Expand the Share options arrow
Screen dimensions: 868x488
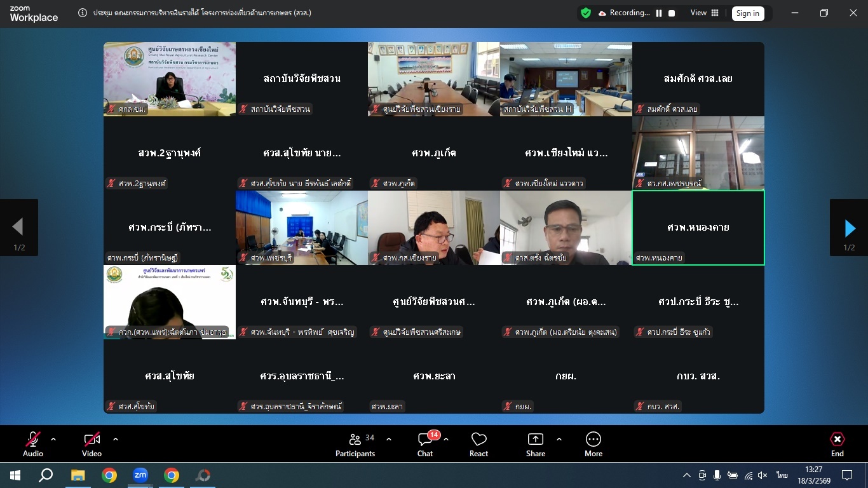(559, 439)
